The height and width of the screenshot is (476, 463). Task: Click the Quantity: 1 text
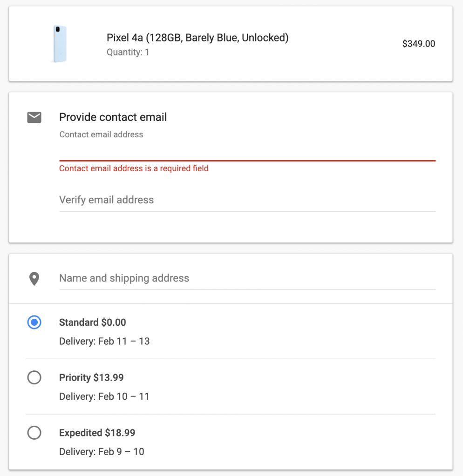pos(128,52)
